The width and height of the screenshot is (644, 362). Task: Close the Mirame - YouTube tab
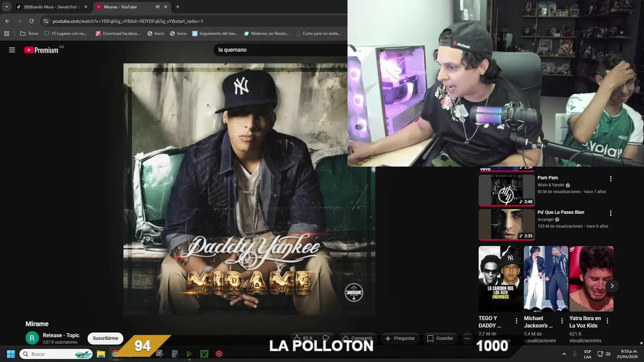(166, 7)
